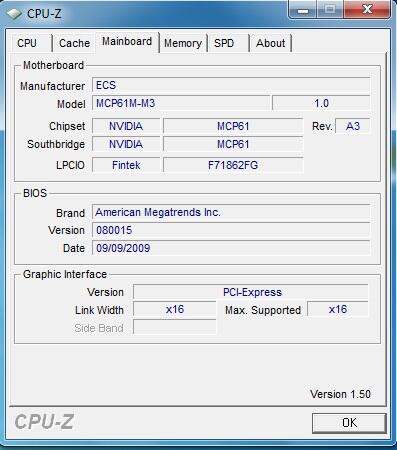The width and height of the screenshot is (397, 450).
Task: Click the disabled maximize button
Action: click(330, 10)
